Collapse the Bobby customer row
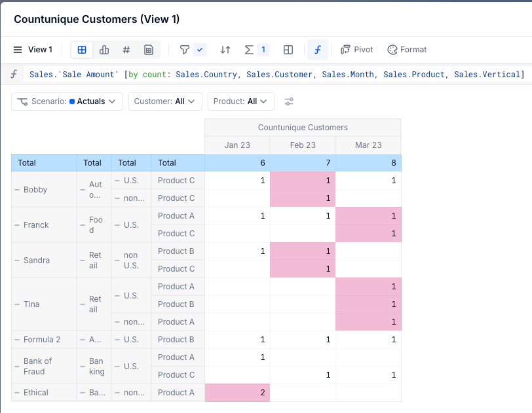 17,190
